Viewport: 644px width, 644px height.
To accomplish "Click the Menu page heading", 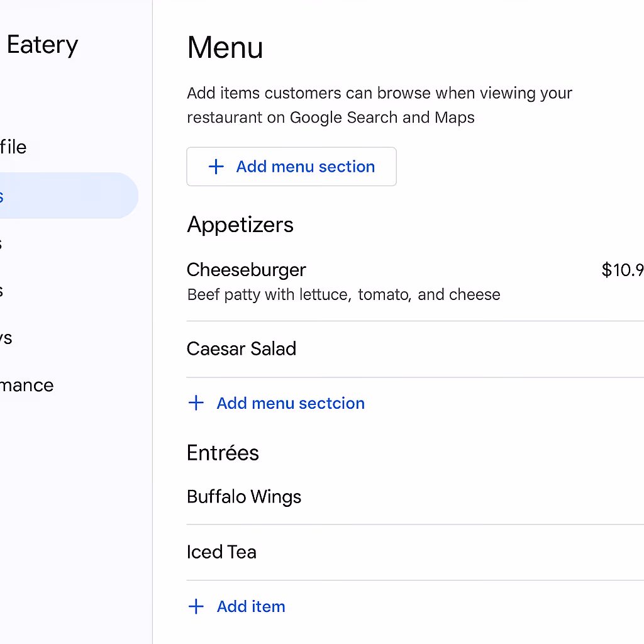I will point(225,48).
